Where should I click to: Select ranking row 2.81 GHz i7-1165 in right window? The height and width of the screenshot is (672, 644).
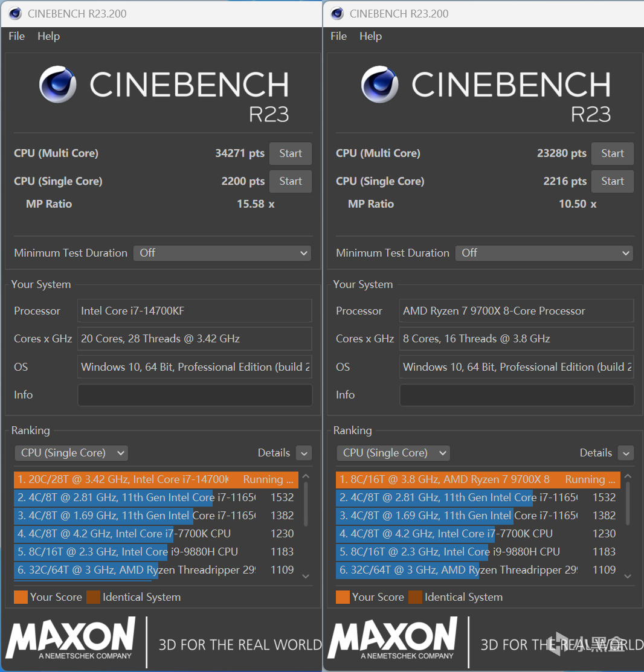pyautogui.click(x=478, y=498)
